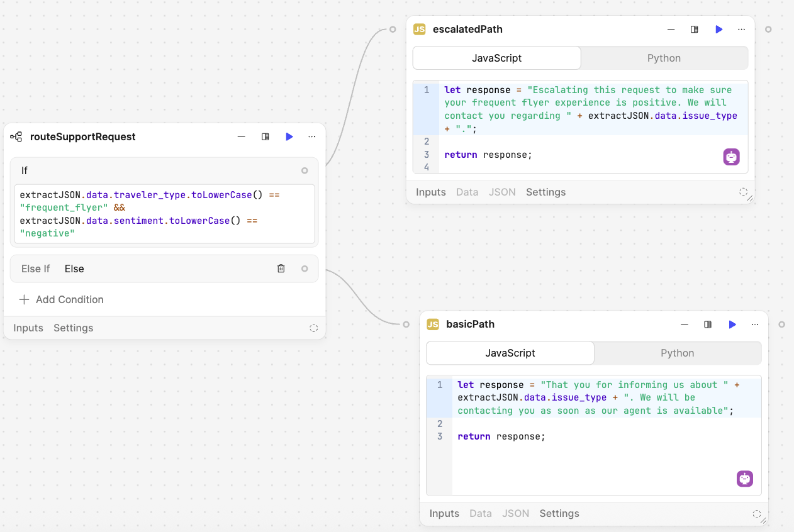Viewport: 794px width, 532px height.
Task: Open the Settings tab of basicPath
Action: pyautogui.click(x=559, y=514)
